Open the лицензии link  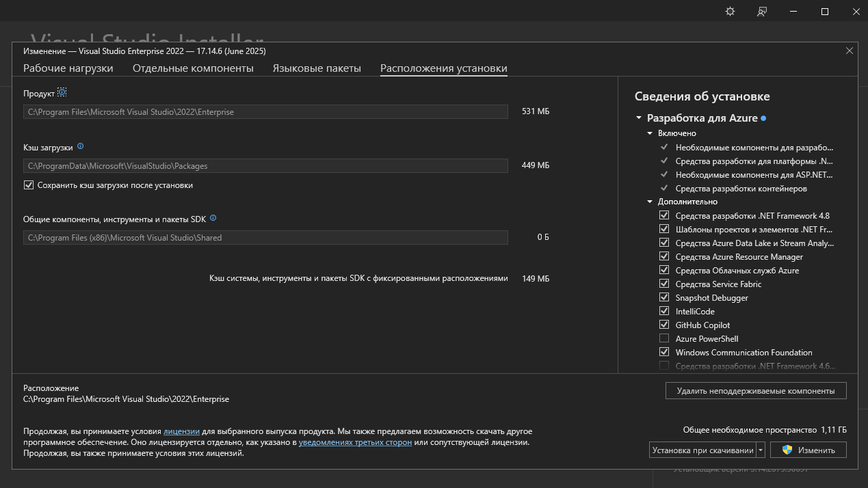point(181,431)
